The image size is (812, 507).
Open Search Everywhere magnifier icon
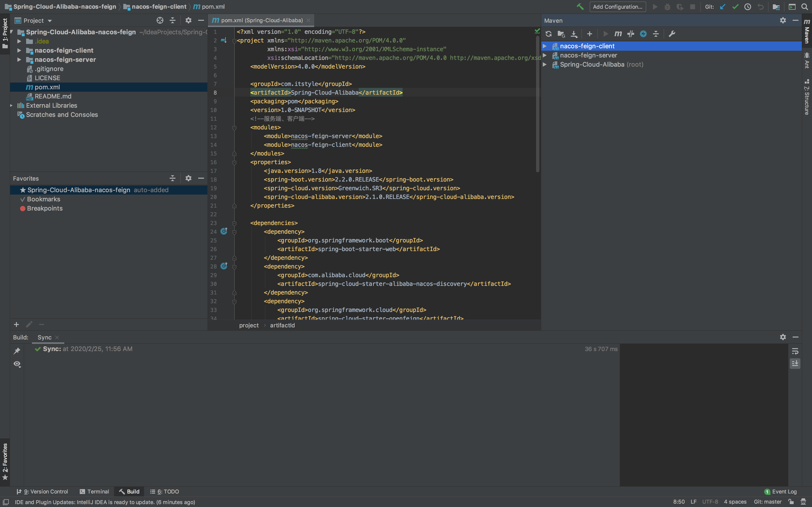(x=805, y=7)
